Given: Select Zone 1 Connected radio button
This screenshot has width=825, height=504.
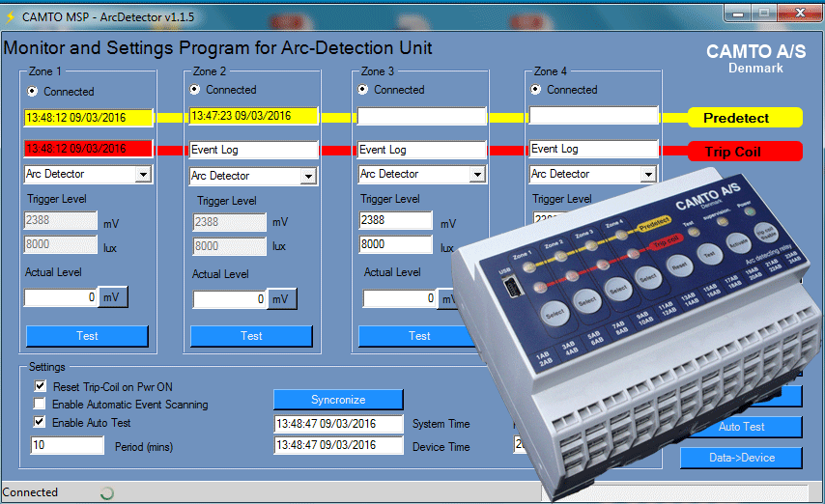Looking at the screenshot, I should click(33, 92).
